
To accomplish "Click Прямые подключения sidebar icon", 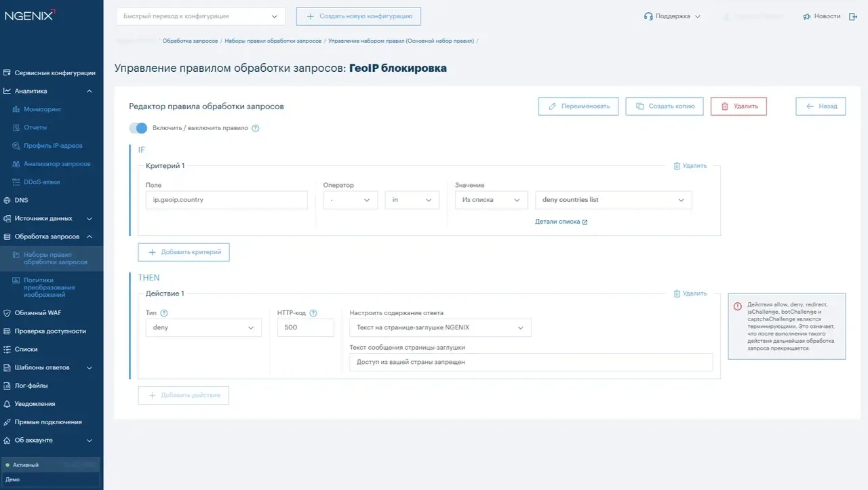I will tap(7, 422).
